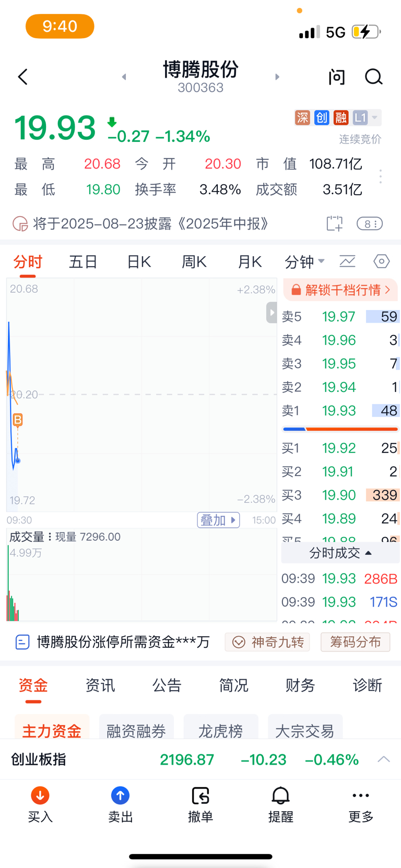Tap the orange B marker on chart
This screenshot has width=401, height=868.
click(18, 420)
